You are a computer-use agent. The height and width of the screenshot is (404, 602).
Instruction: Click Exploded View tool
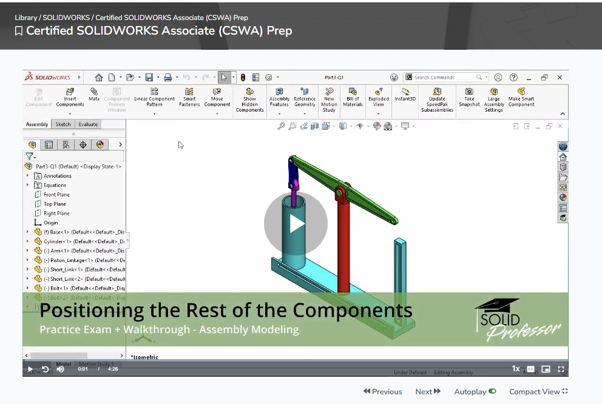[378, 98]
